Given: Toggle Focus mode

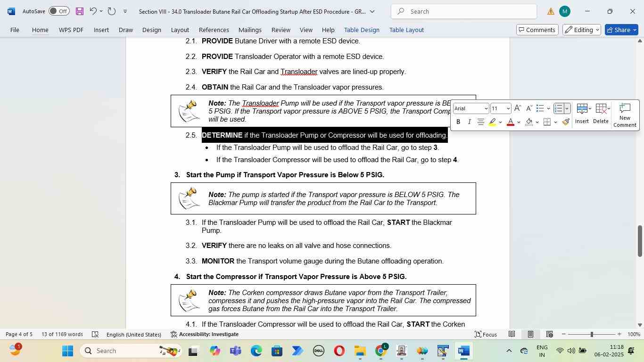Looking at the screenshot, I should [x=486, y=334].
